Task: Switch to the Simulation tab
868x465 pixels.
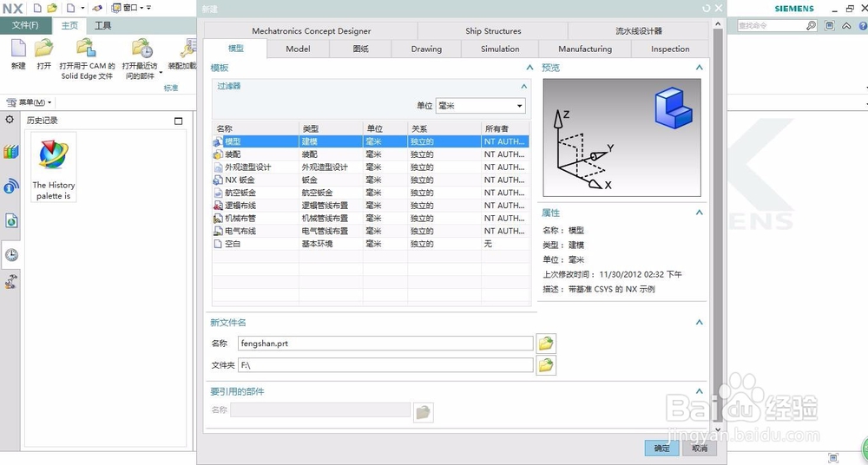Action: click(500, 49)
